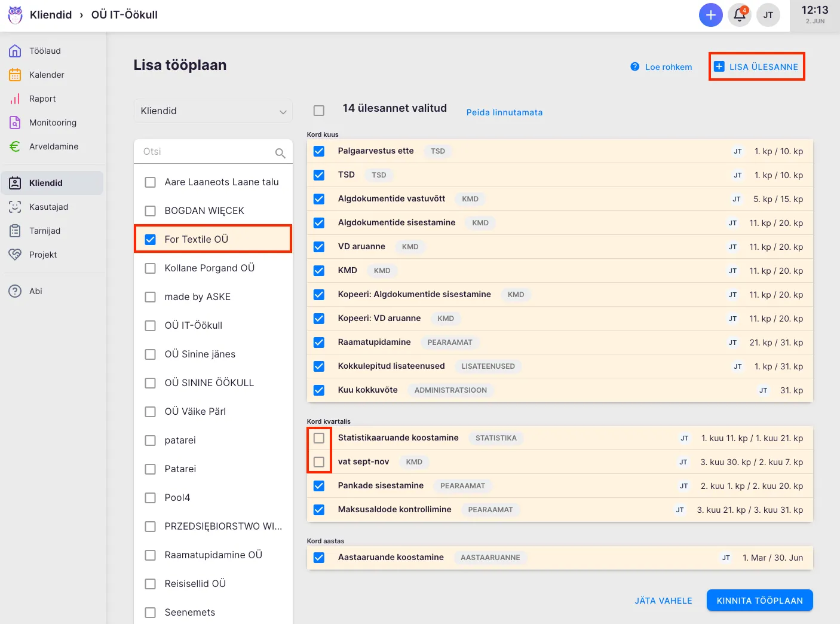
Task: Expand the Kliendid dropdown
Action: (x=213, y=111)
